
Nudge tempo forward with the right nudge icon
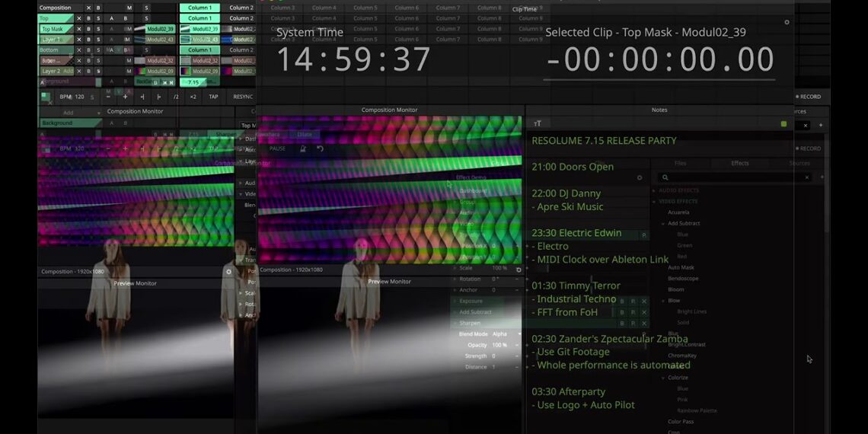tap(159, 97)
